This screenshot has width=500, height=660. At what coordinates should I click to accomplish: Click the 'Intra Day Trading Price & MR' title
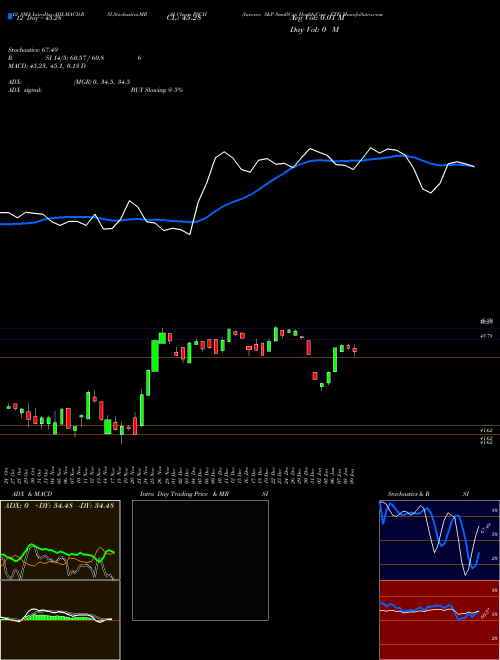(x=185, y=494)
